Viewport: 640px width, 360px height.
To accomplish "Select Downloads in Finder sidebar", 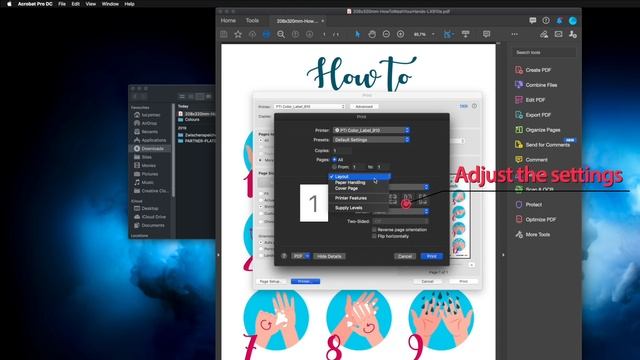I will coord(152,149).
